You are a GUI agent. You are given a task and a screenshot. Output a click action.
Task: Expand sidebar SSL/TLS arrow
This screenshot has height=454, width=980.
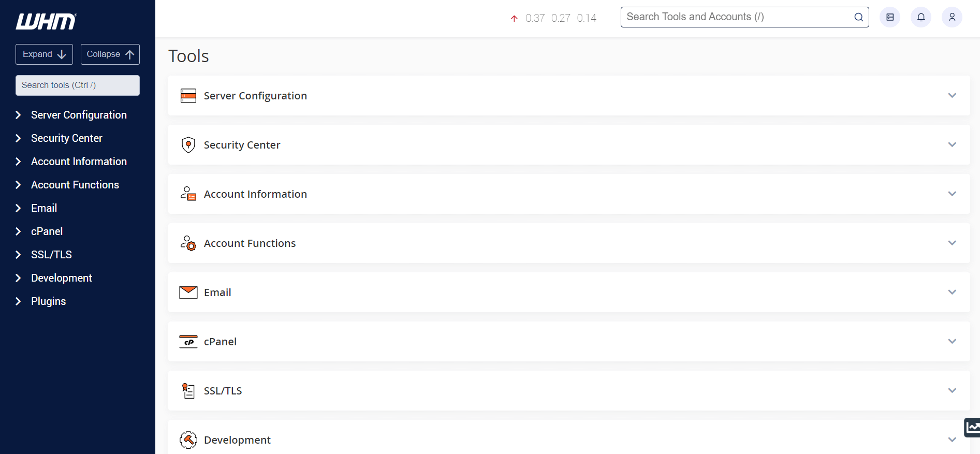18,255
